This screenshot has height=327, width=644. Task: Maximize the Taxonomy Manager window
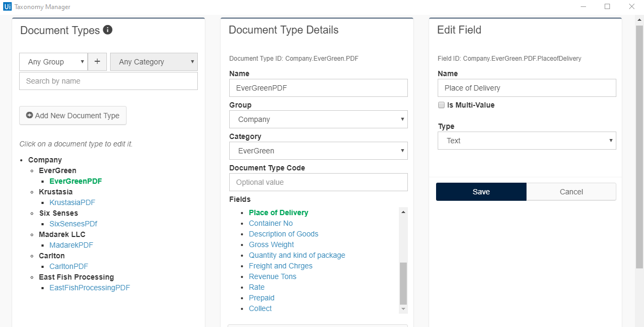pos(607,7)
